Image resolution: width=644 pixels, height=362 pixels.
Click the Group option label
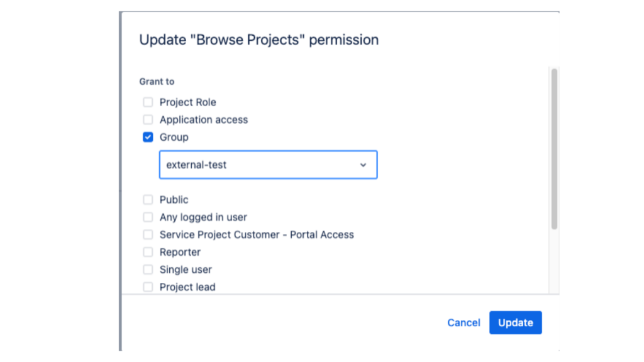pos(174,137)
